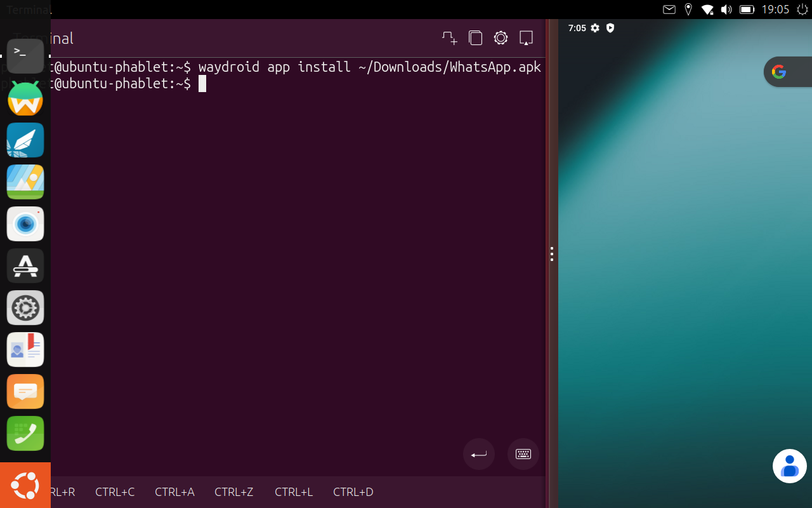Open the sound volume indicator

click(726, 10)
